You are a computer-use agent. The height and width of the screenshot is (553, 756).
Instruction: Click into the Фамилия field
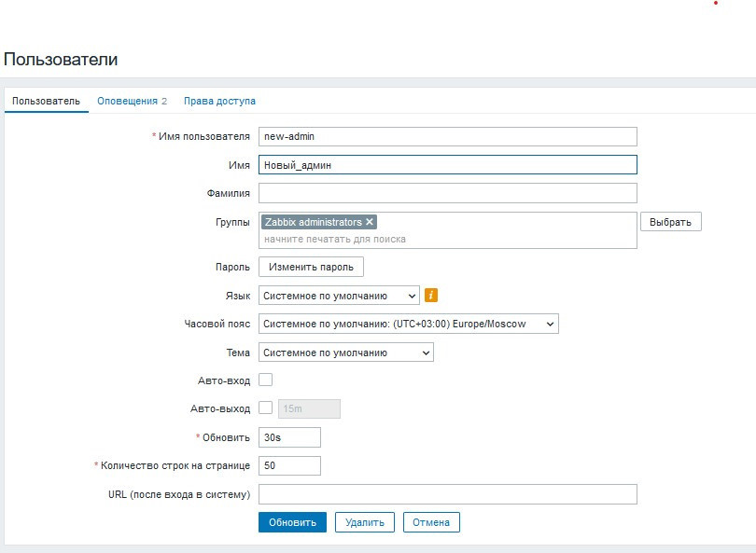pos(447,193)
